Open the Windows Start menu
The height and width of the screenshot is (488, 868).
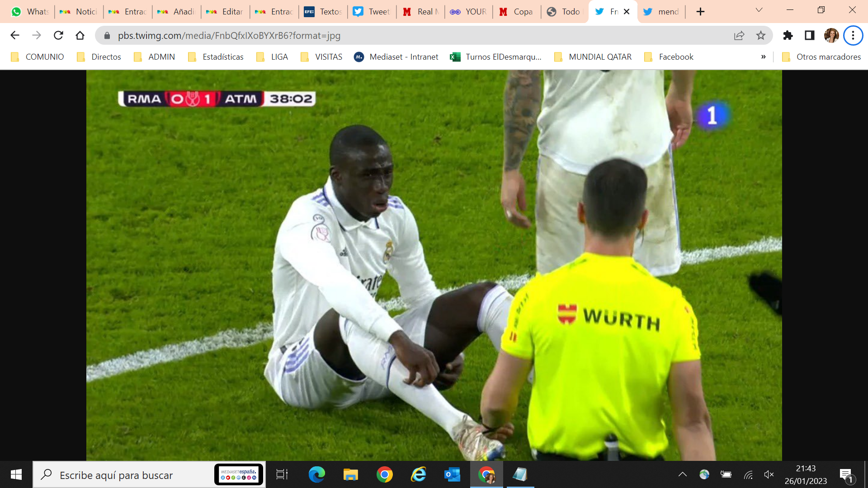pos(16,474)
